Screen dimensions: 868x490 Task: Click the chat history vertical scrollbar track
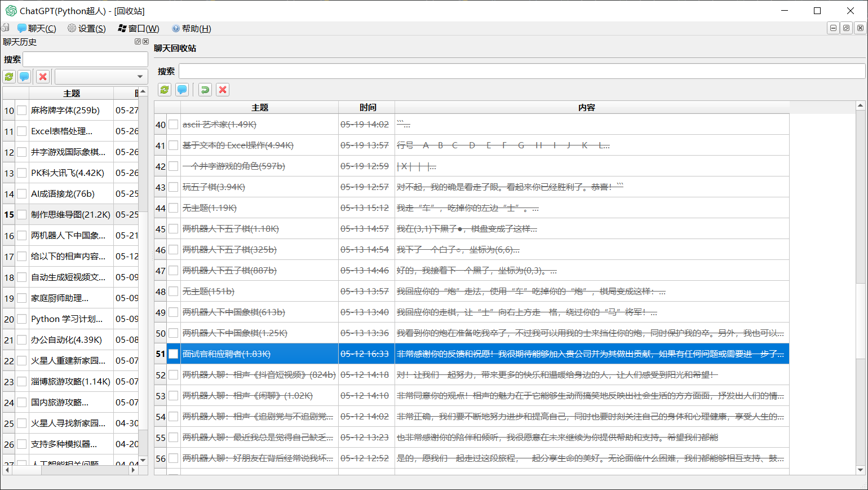143,338
